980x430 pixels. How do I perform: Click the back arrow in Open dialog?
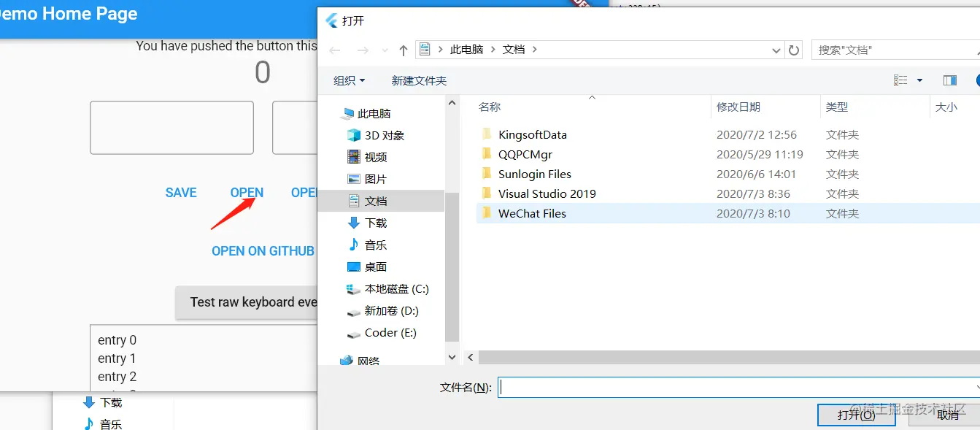(335, 50)
